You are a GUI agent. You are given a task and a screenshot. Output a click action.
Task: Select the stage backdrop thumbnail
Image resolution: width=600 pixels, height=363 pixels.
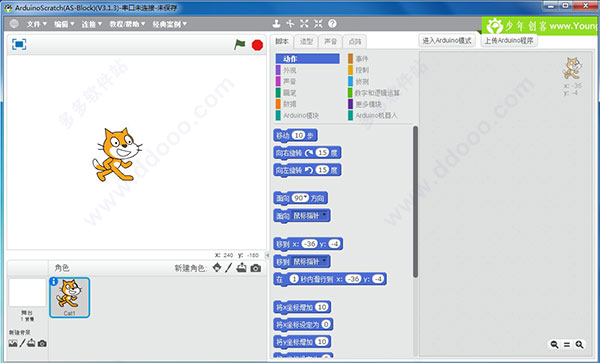click(x=27, y=293)
